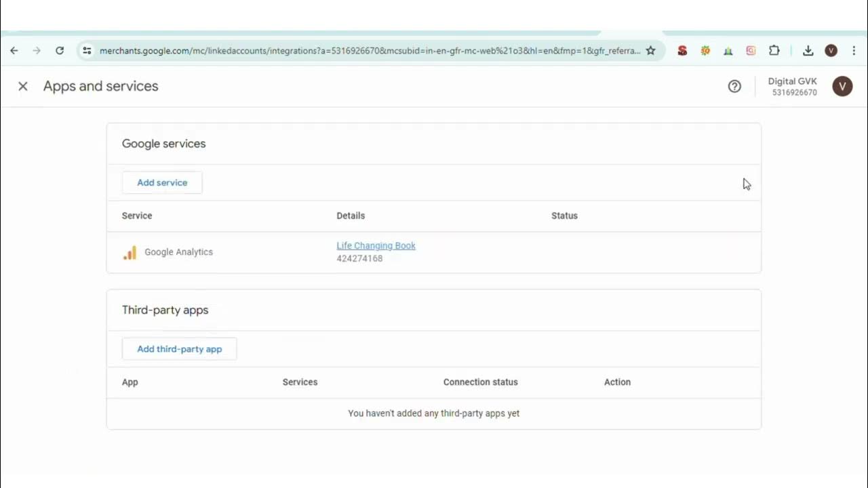868x488 pixels.
Task: Click the browser forward arrow
Action: (37, 51)
